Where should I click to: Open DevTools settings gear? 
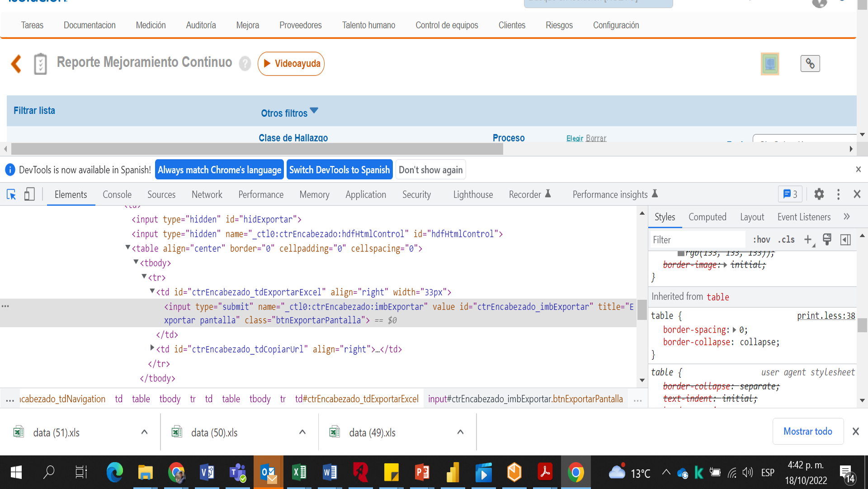pos(819,194)
